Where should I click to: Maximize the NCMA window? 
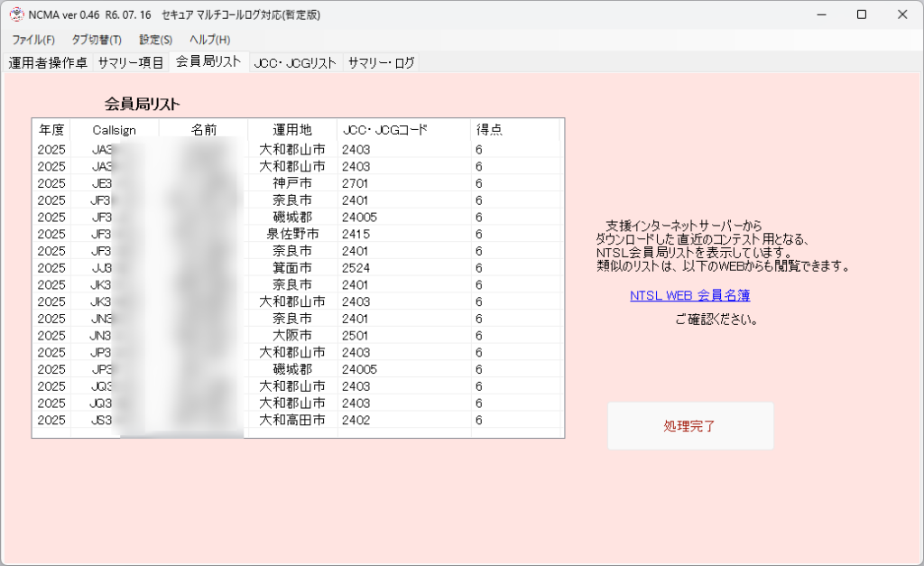861,14
